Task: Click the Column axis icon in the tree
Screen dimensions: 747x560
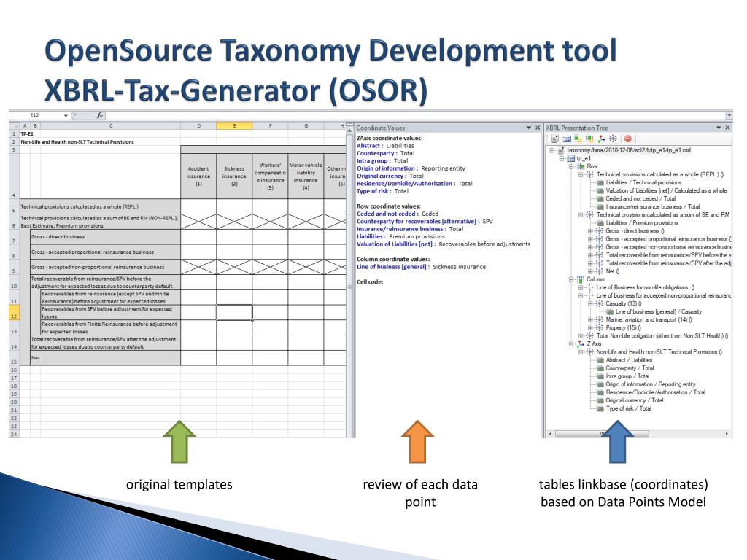Action: 580,279
